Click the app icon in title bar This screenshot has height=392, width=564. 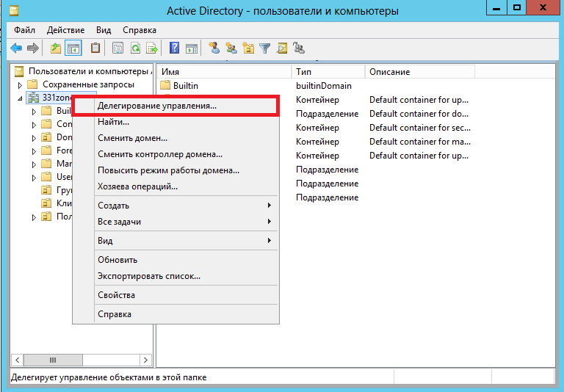(14, 11)
